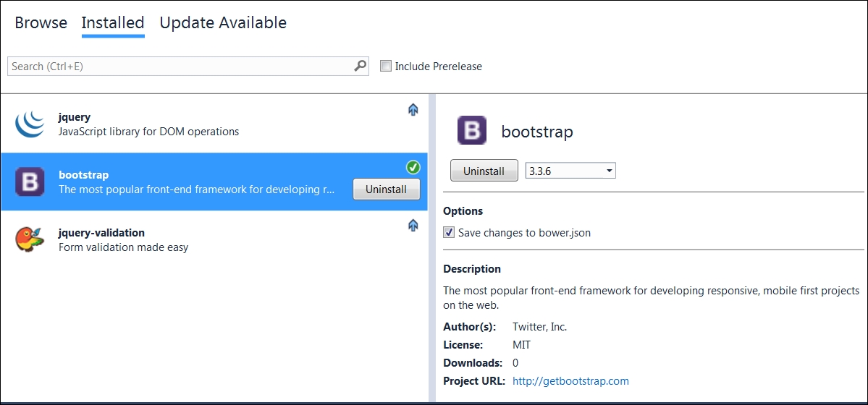Select the jquery package name
The width and height of the screenshot is (868, 405).
(74, 117)
